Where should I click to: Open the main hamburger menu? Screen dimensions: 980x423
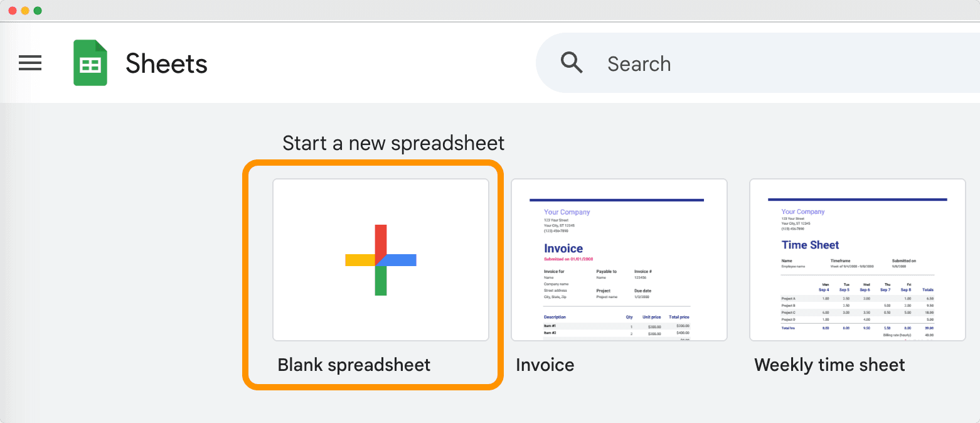[x=30, y=63]
